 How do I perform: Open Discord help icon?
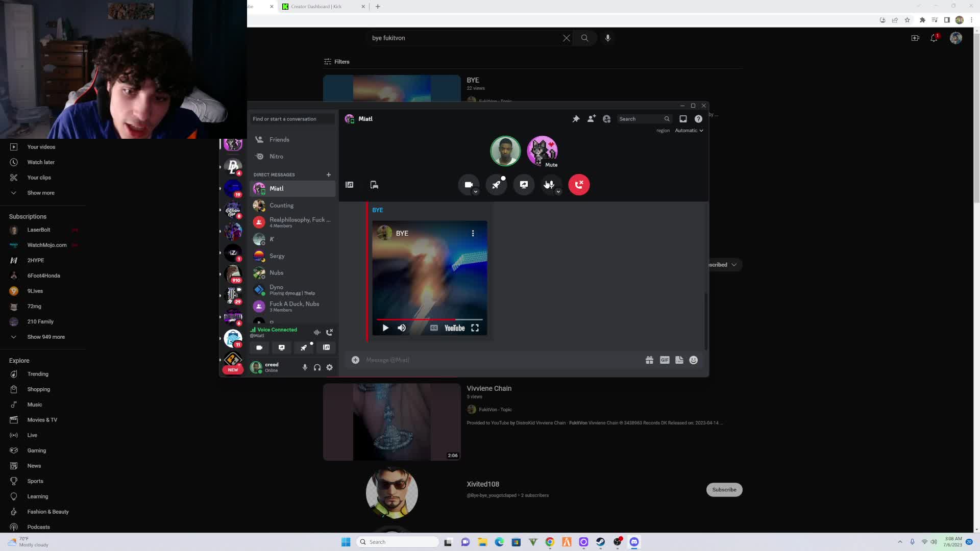tap(698, 119)
